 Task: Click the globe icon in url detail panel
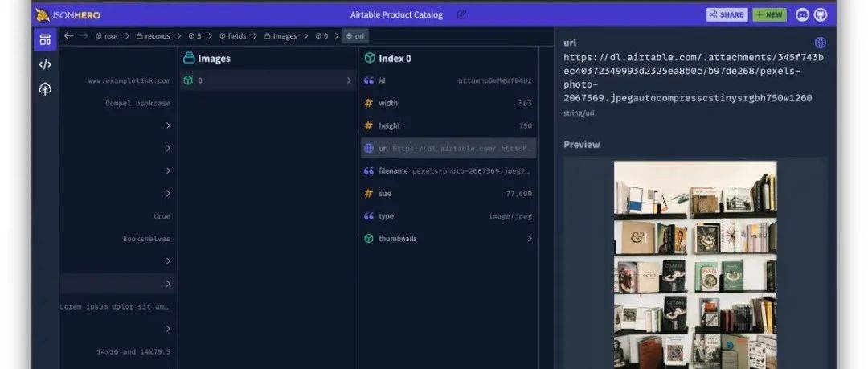821,43
